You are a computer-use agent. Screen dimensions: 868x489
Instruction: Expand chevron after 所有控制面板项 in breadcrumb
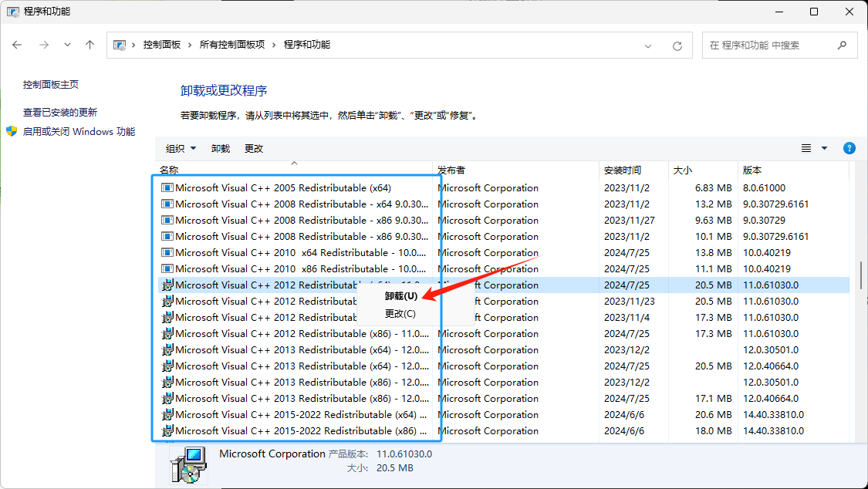click(x=274, y=45)
